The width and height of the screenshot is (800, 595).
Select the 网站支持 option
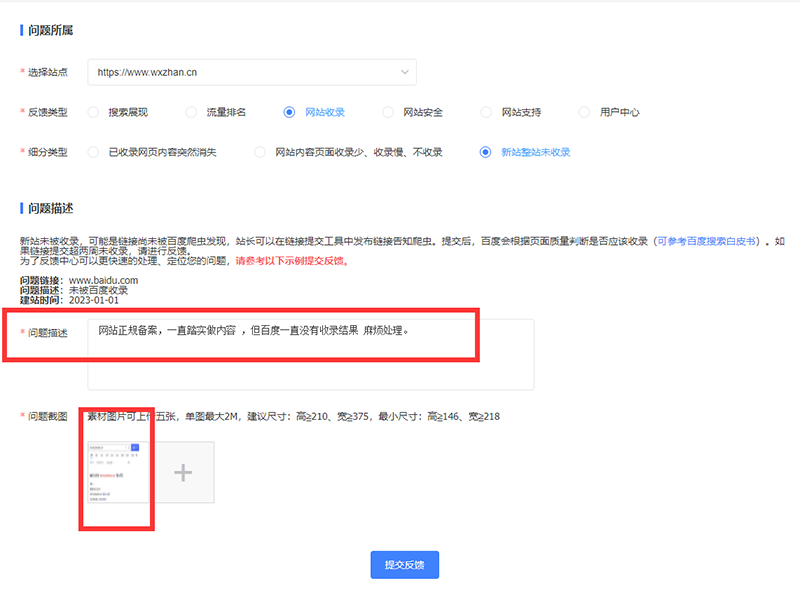coord(486,112)
